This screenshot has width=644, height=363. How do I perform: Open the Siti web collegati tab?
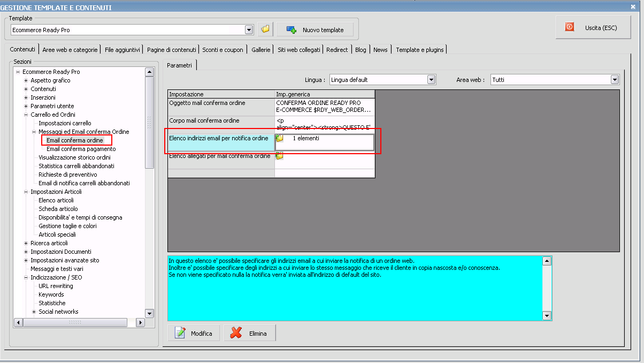pyautogui.click(x=299, y=49)
